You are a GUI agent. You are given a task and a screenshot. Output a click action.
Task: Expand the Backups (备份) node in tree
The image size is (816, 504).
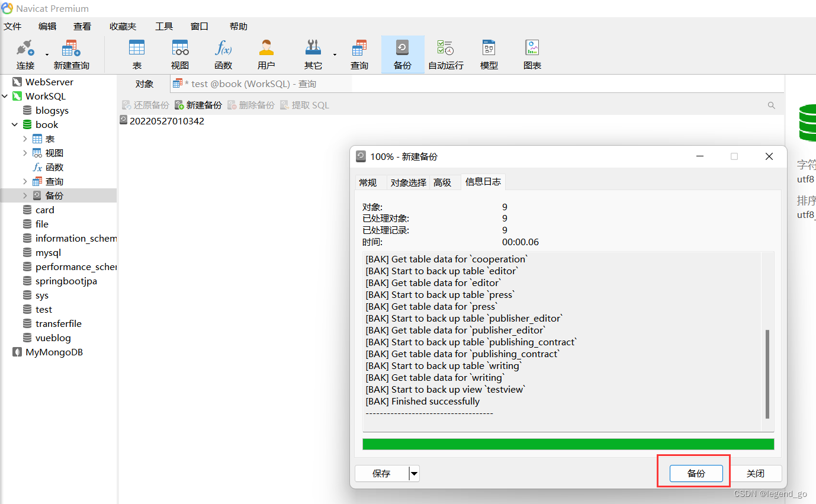[25, 195]
